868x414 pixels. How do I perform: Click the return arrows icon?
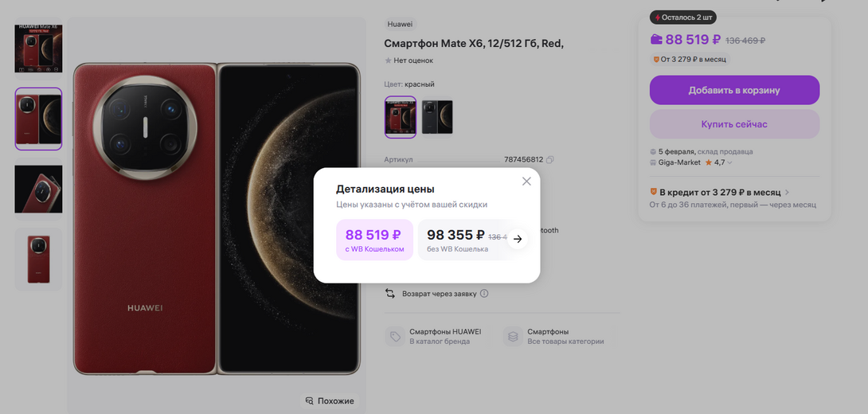pos(390,294)
